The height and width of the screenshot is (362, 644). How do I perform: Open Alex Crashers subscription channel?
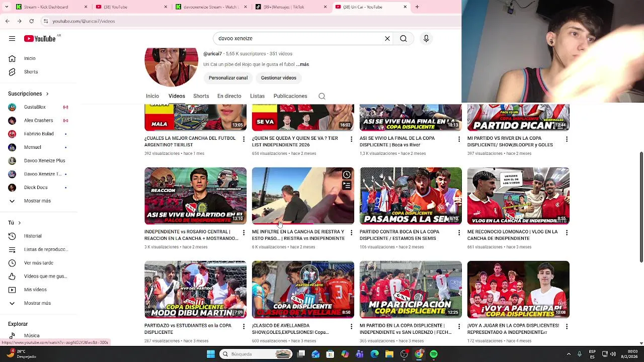pos(38,121)
